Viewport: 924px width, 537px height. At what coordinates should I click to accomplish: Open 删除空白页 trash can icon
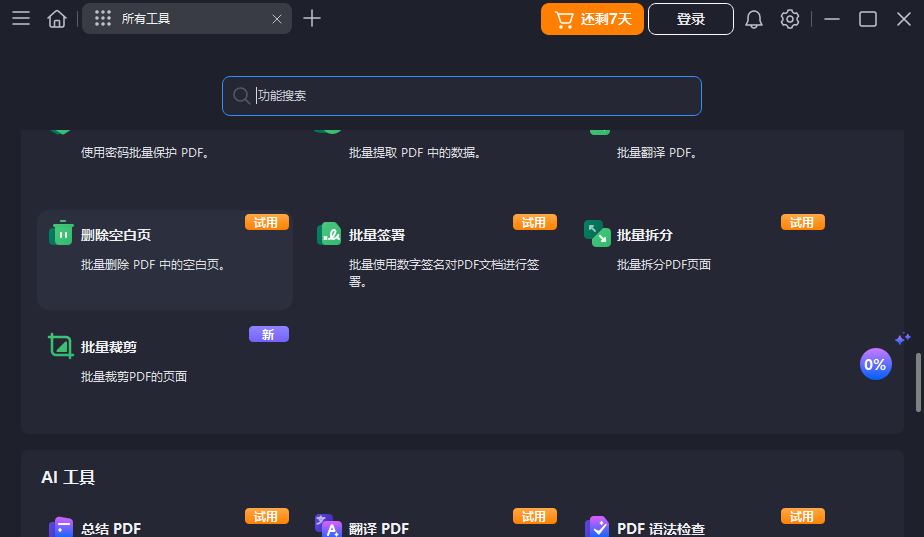tap(61, 233)
